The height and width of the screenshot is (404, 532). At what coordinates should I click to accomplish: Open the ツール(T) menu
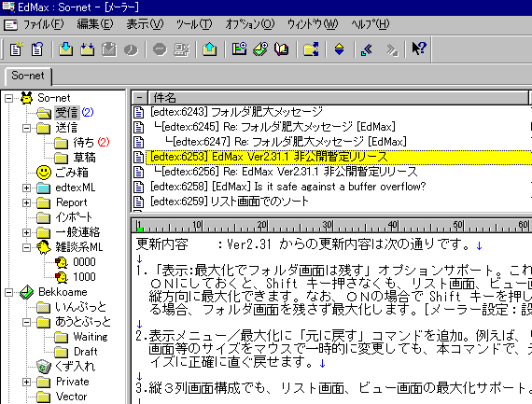(x=194, y=24)
